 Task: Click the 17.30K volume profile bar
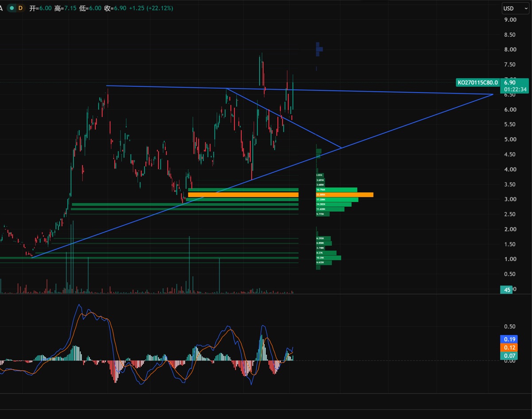[337, 200]
